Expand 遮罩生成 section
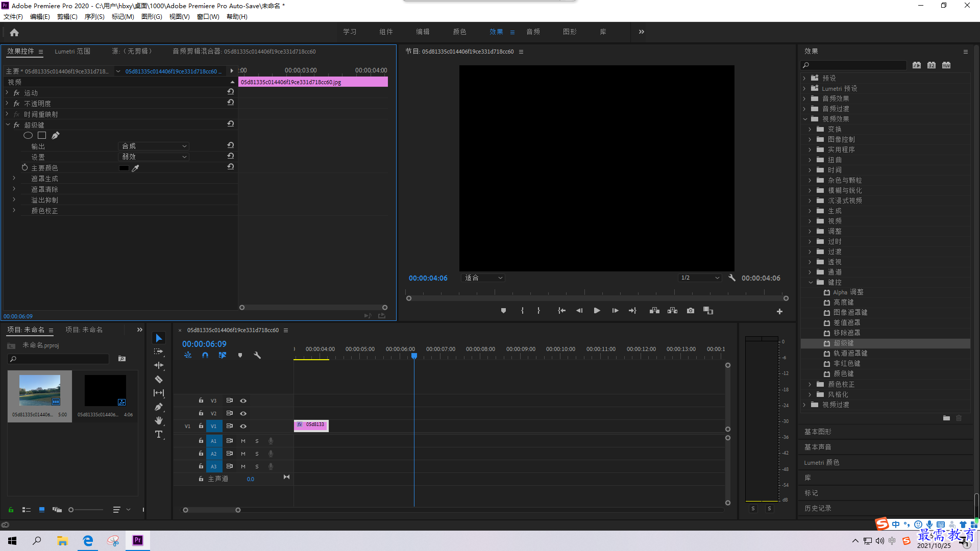980x551 pixels. tap(14, 178)
